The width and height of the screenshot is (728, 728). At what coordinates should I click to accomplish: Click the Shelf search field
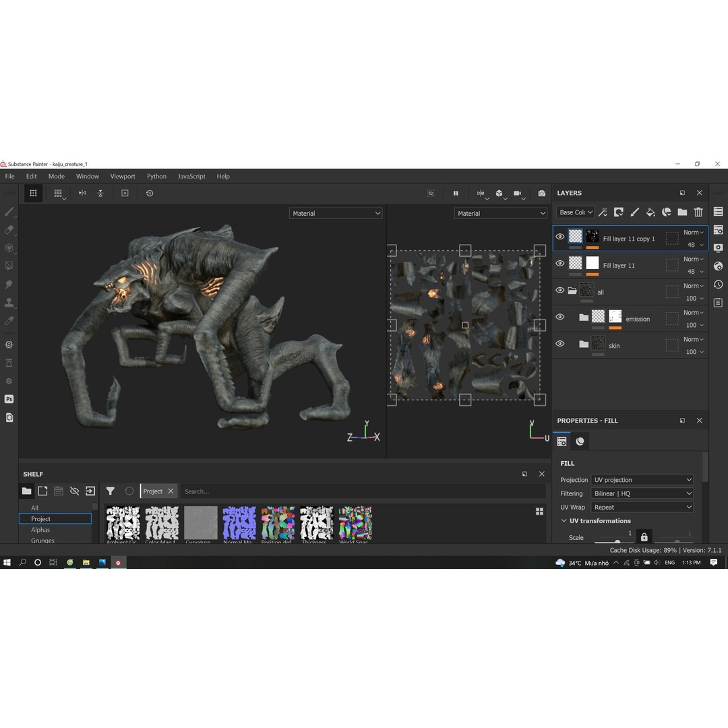coord(362,491)
